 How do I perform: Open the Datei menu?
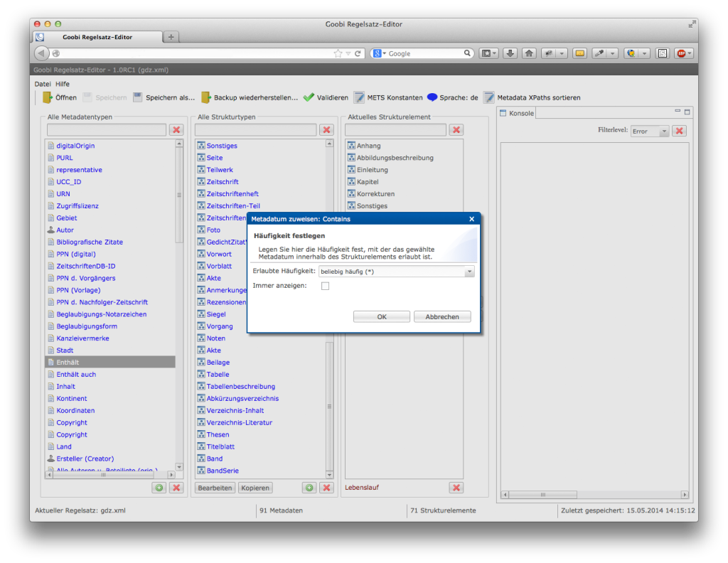43,84
